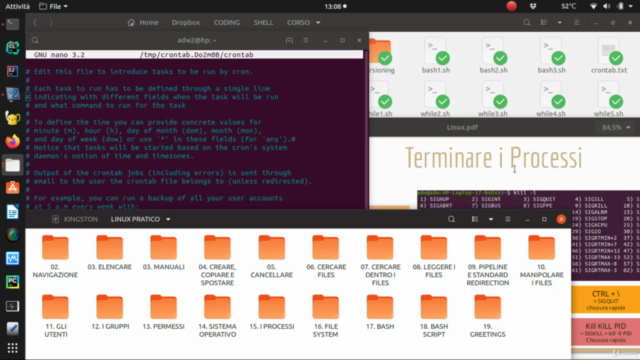The image size is (640, 360).
Task: Open LibreOffice Writer from the dock
Action: [x=12, y=212]
